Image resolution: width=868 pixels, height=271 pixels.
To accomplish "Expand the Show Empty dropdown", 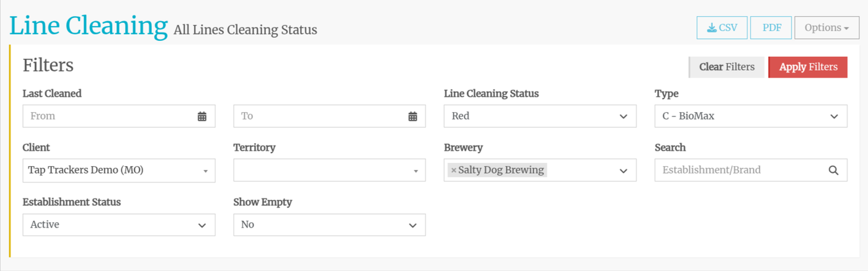I will pos(329,224).
